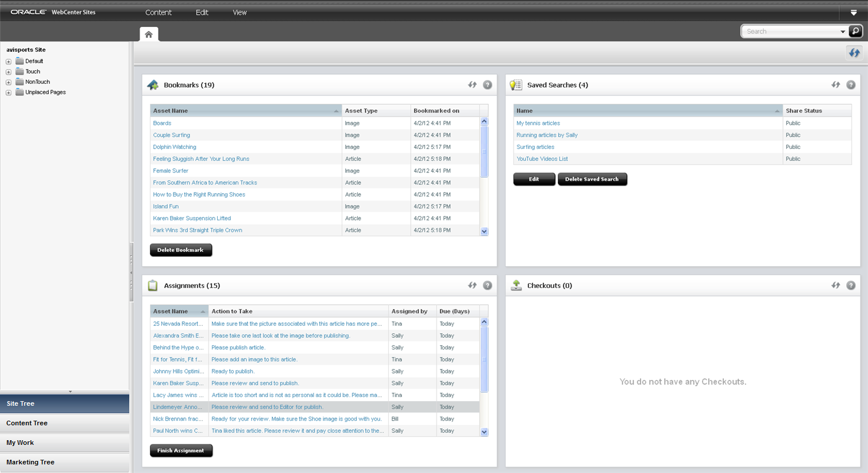
Task: Open the My tennis articles saved search
Action: pos(538,123)
